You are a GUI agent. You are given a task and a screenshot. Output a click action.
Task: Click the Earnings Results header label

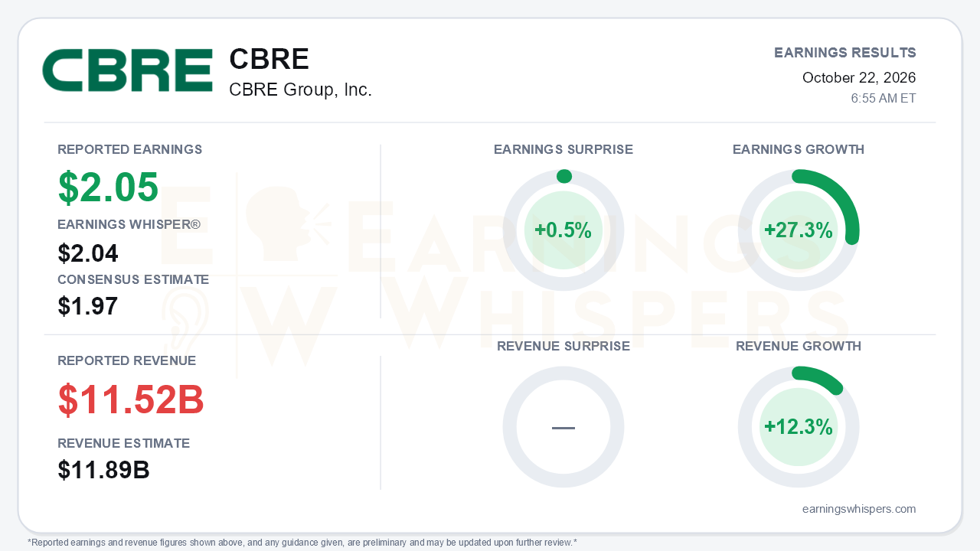(845, 53)
